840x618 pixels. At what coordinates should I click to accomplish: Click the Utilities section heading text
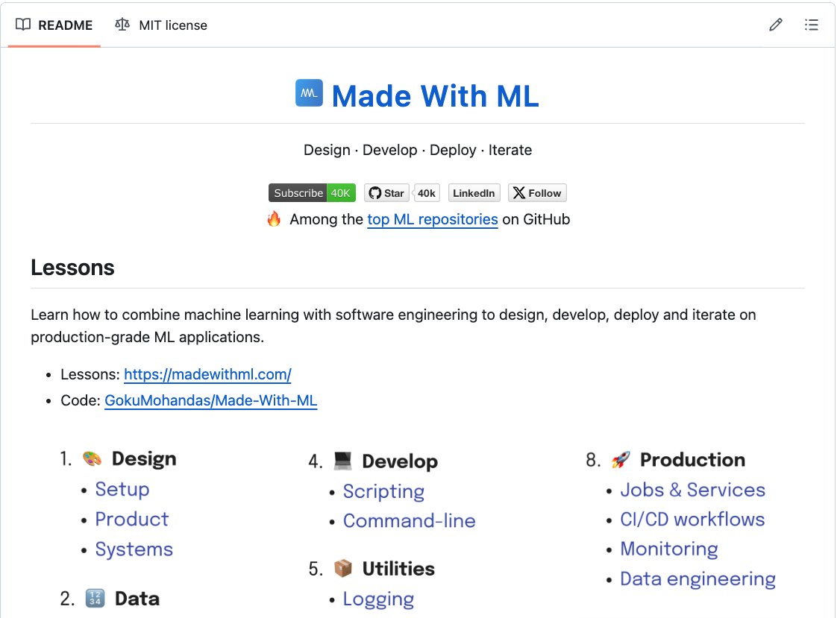[x=398, y=569]
